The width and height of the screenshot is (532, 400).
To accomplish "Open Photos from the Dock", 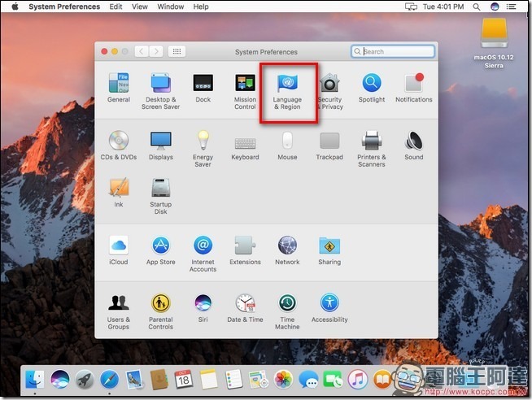I will coord(283,379).
